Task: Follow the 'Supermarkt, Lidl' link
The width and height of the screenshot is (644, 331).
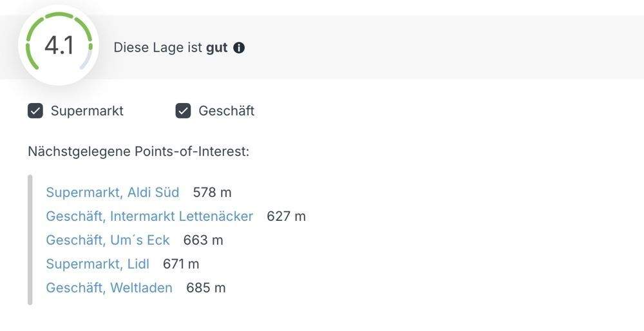Action: 97,264
